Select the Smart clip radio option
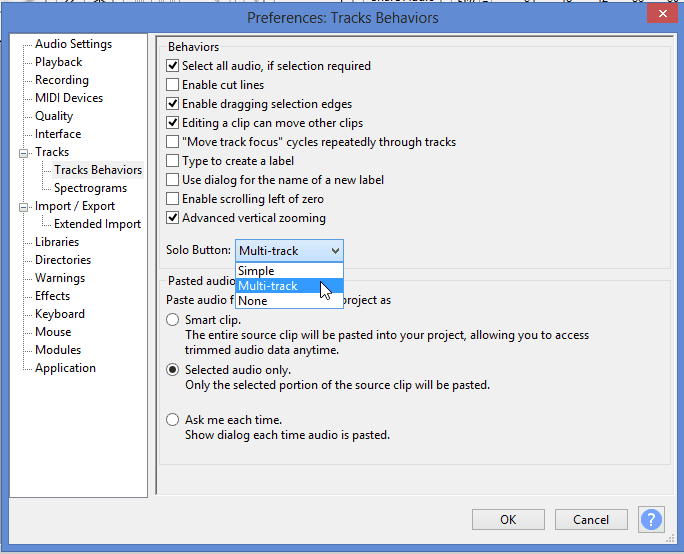The image size is (684, 554). point(173,320)
